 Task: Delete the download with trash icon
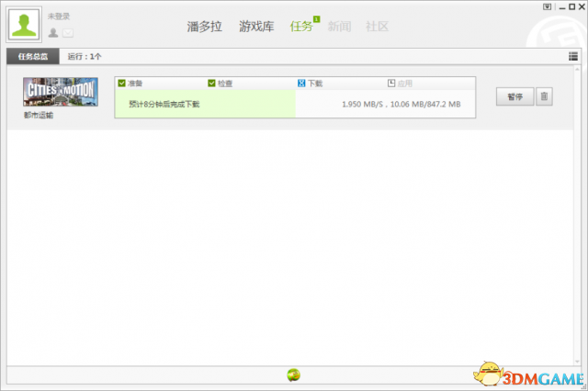[x=544, y=96]
